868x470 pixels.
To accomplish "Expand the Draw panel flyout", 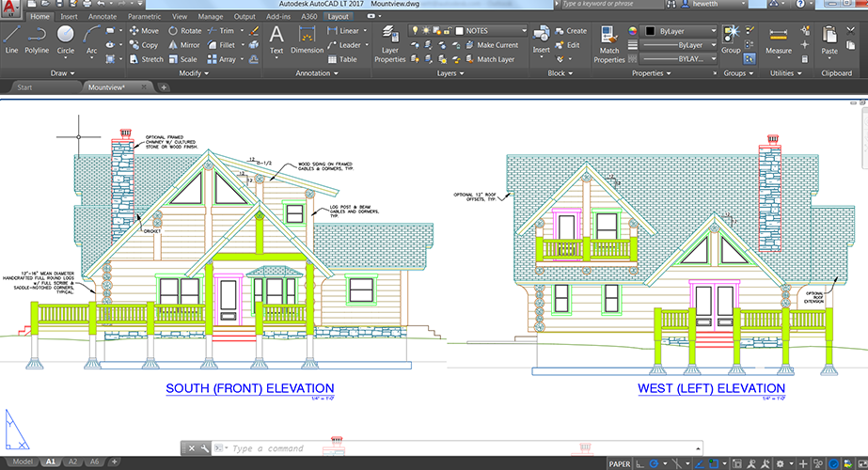I will (x=63, y=73).
